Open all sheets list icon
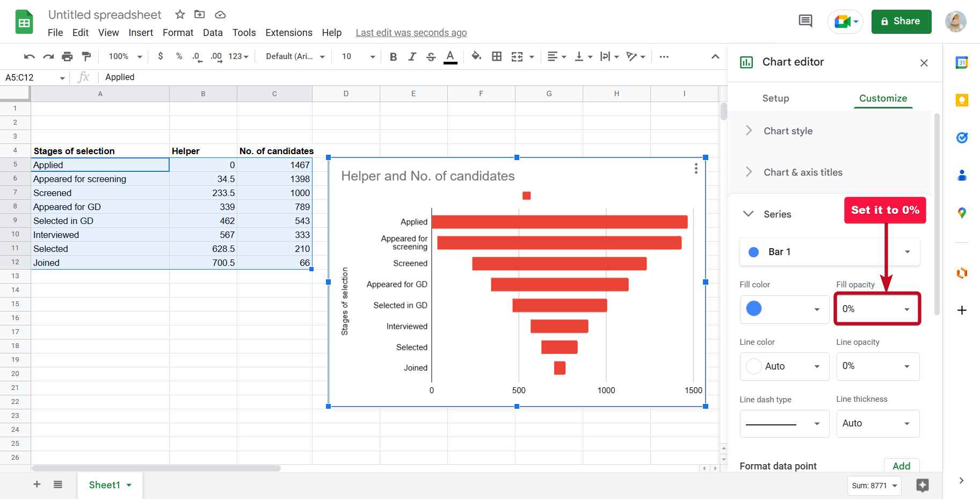This screenshot has height=499, width=980. point(58,484)
